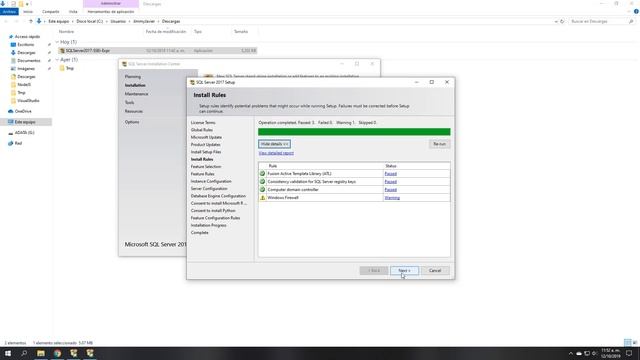Click green check icon beside Computer domain controller
Screen dimensions: 640x360
[262, 190]
